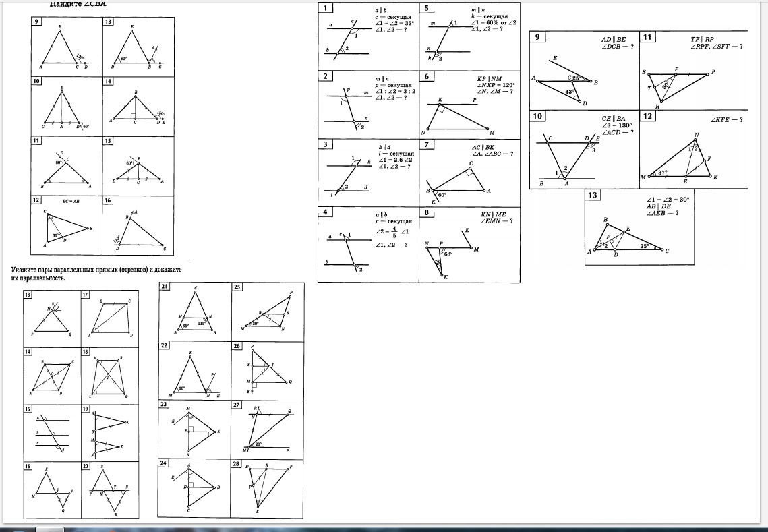Click the 'Найдите ∠CBA' heading text
The height and width of the screenshot is (532, 768).
click(78, 4)
